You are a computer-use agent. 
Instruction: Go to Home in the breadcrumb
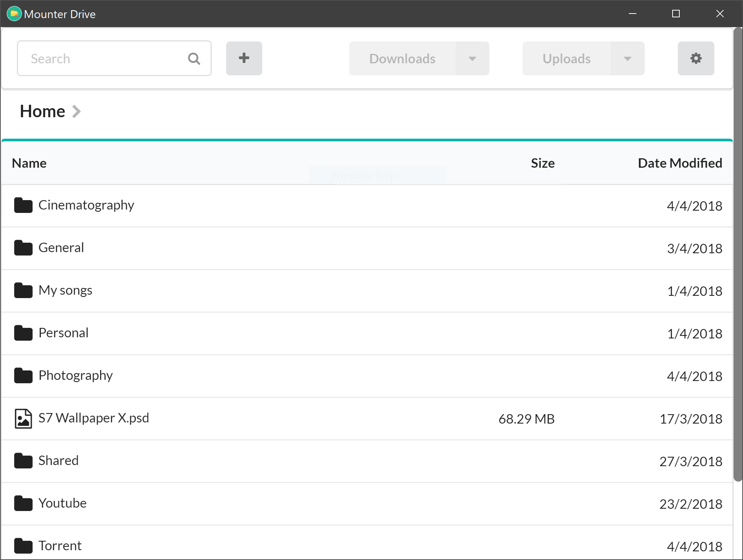point(43,112)
